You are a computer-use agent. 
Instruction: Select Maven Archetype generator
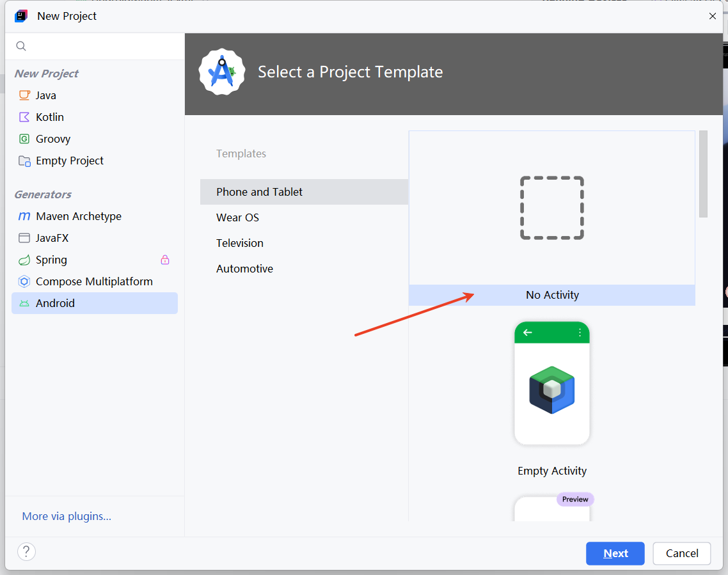coord(95,216)
